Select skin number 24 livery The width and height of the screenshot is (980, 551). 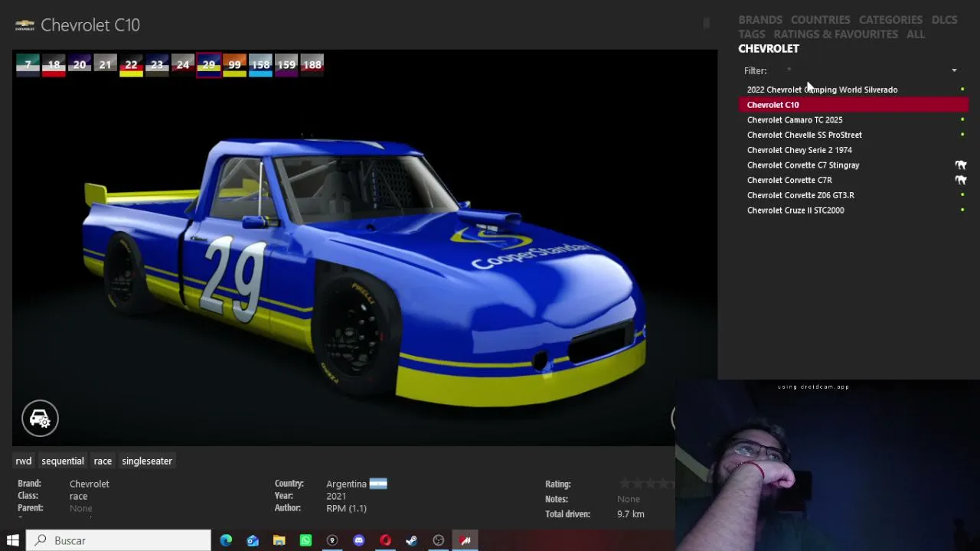click(x=183, y=65)
